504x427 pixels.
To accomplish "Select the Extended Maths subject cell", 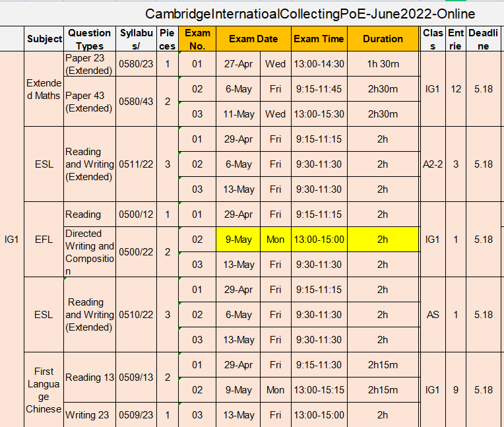I will (x=44, y=89).
